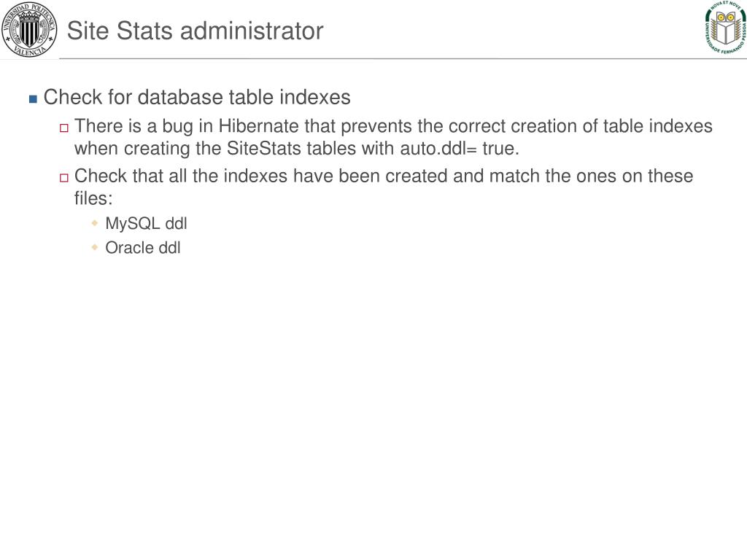
Task: Open the Oracle ddl link
Action: 143,248
